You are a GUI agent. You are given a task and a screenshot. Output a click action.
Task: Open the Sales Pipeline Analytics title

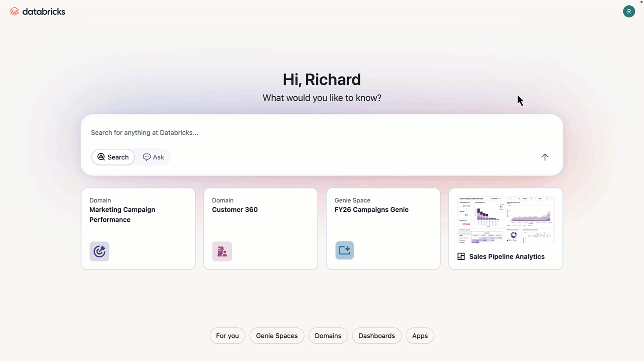(x=507, y=257)
